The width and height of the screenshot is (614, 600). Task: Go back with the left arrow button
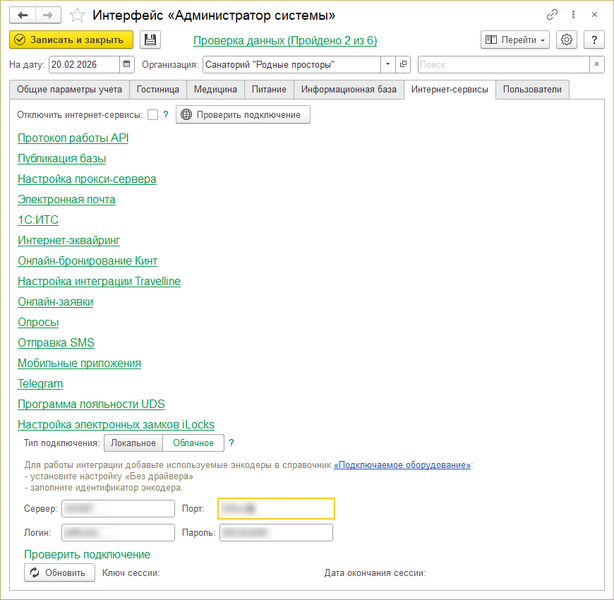(23, 15)
